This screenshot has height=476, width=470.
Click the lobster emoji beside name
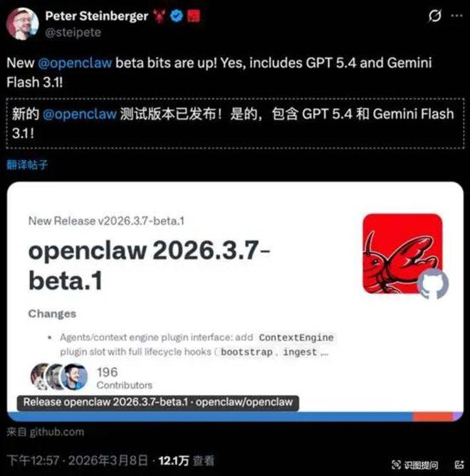(x=160, y=16)
